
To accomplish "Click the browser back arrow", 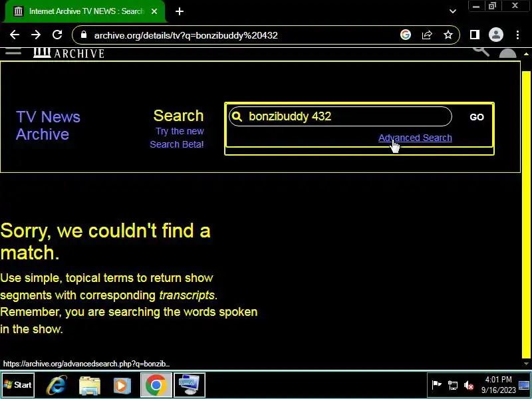I will click(15, 35).
